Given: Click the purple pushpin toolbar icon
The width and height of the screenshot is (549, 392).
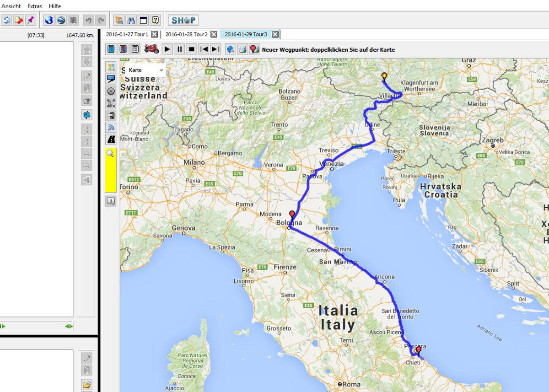Looking at the screenshot, I should point(31,20).
